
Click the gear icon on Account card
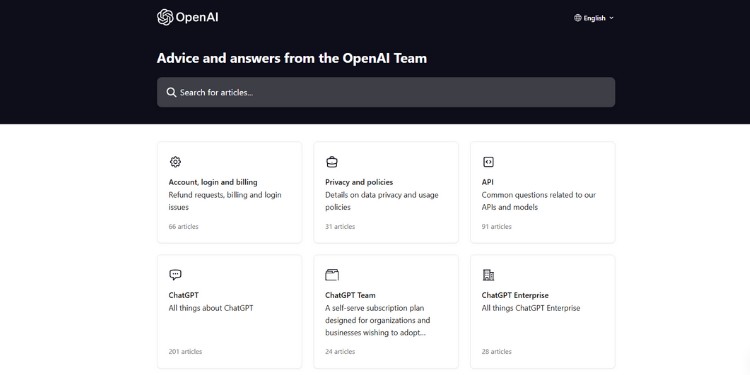[175, 162]
